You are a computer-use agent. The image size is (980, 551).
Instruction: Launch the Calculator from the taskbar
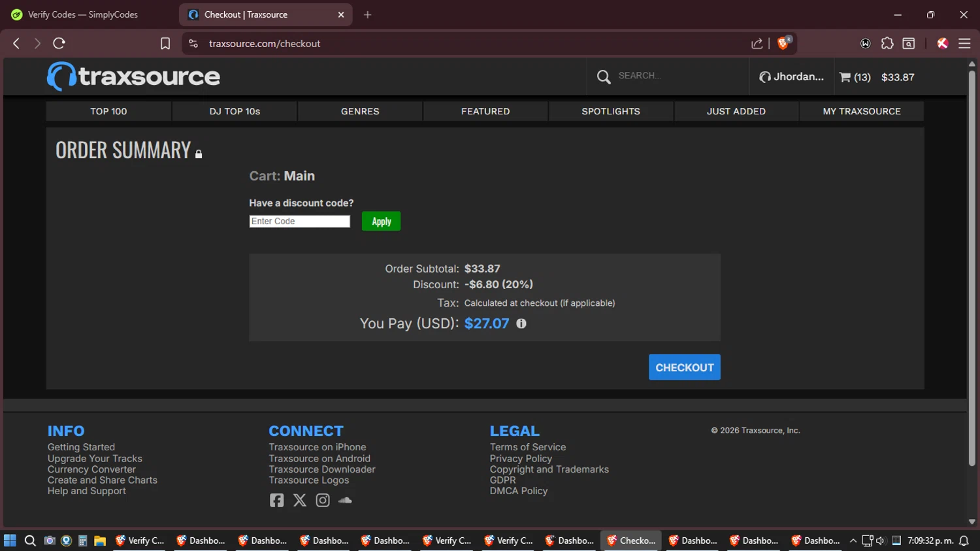(83, 541)
